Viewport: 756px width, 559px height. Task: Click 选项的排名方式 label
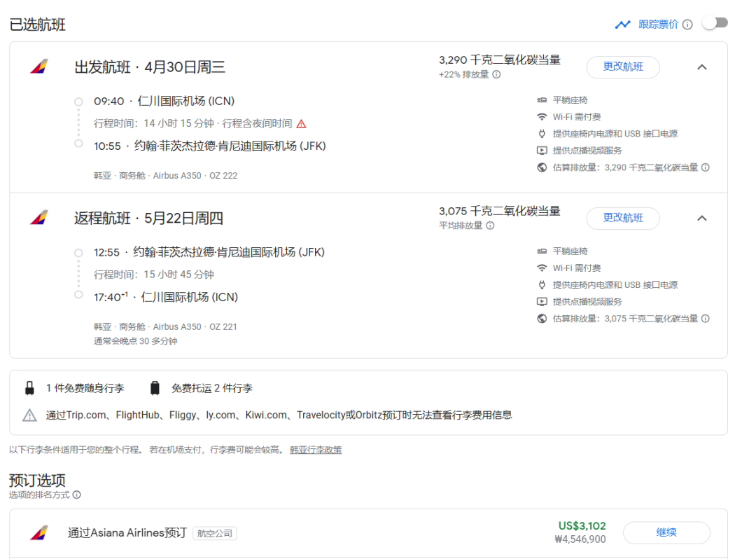pos(39,495)
